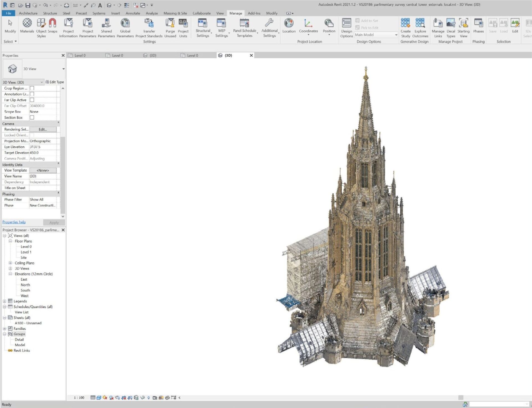
Task: Expand the Legends tree node
Action: pos(4,301)
